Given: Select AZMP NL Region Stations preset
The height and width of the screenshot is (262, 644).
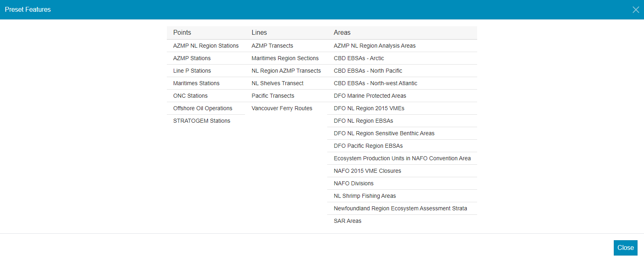Looking at the screenshot, I should tap(206, 46).
